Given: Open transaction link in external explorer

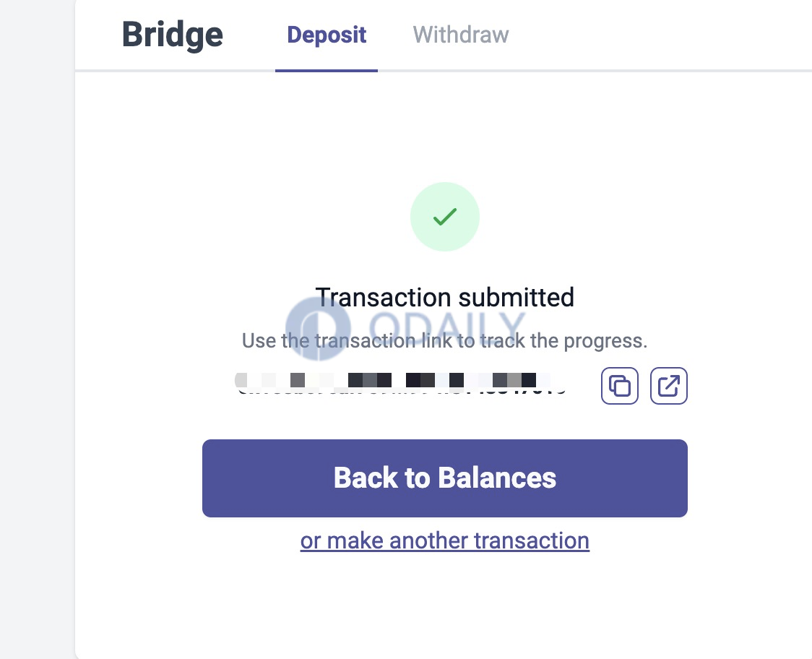Looking at the screenshot, I should coord(668,386).
